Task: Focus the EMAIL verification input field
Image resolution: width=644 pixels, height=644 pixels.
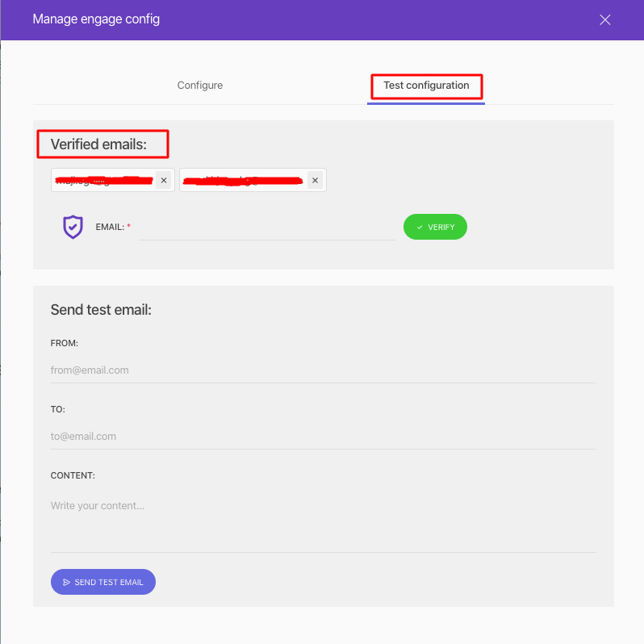Action: point(266,228)
